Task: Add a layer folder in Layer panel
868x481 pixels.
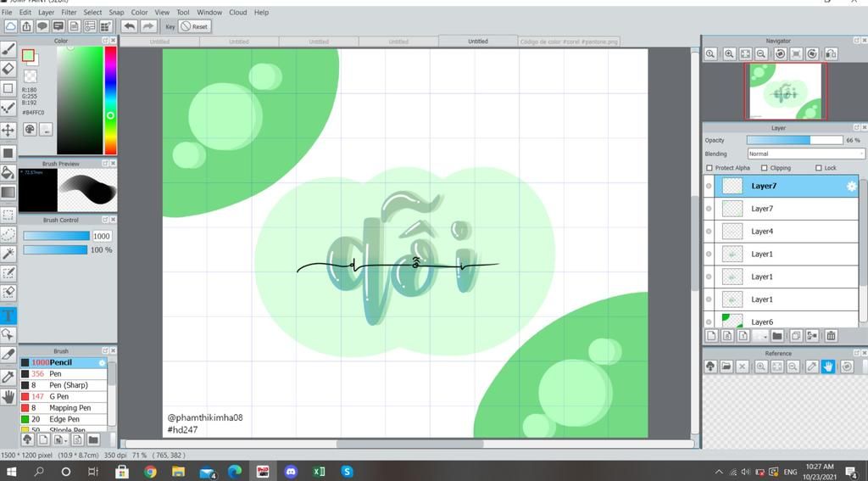Action: click(x=777, y=336)
